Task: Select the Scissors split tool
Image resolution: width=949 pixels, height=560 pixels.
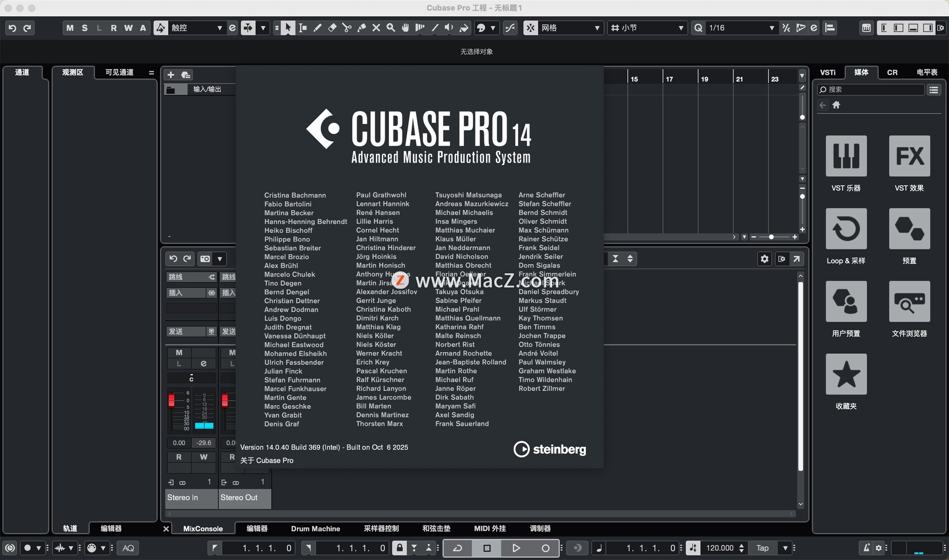Action: click(347, 28)
